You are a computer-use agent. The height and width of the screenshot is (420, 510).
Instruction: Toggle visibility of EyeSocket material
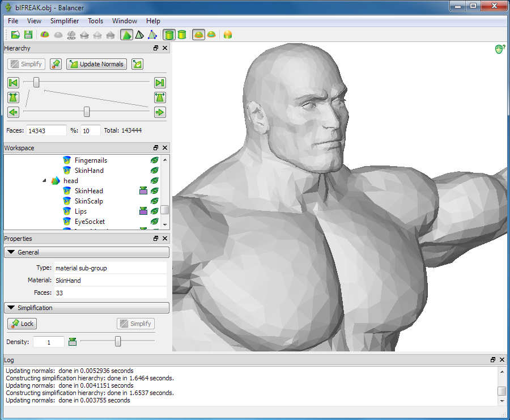click(x=154, y=222)
